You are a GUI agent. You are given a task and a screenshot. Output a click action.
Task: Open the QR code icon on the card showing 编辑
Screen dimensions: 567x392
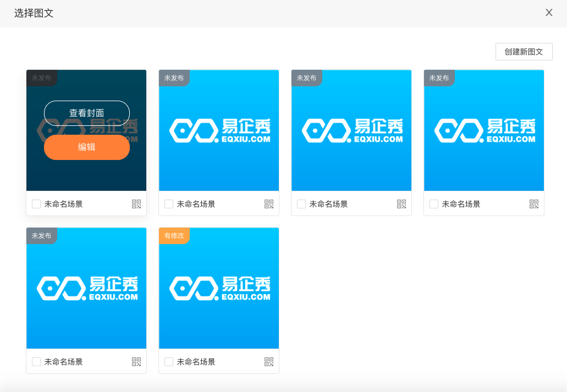(136, 204)
